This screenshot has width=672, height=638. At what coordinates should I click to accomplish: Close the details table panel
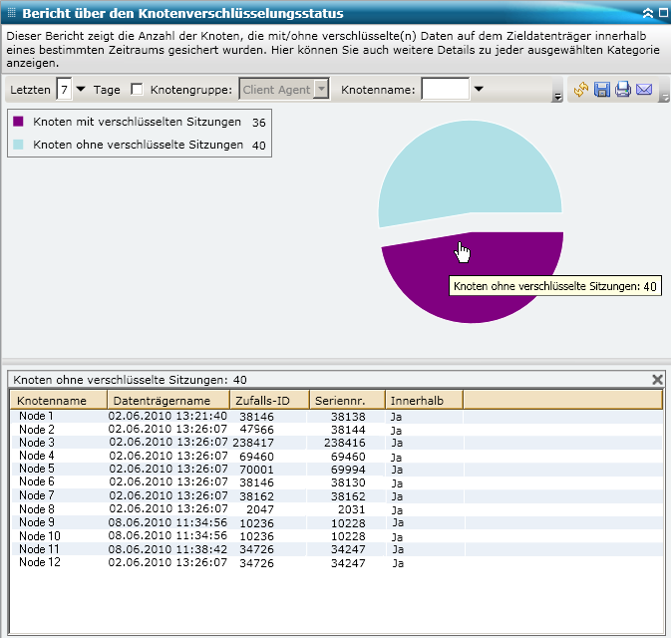pyautogui.click(x=657, y=380)
